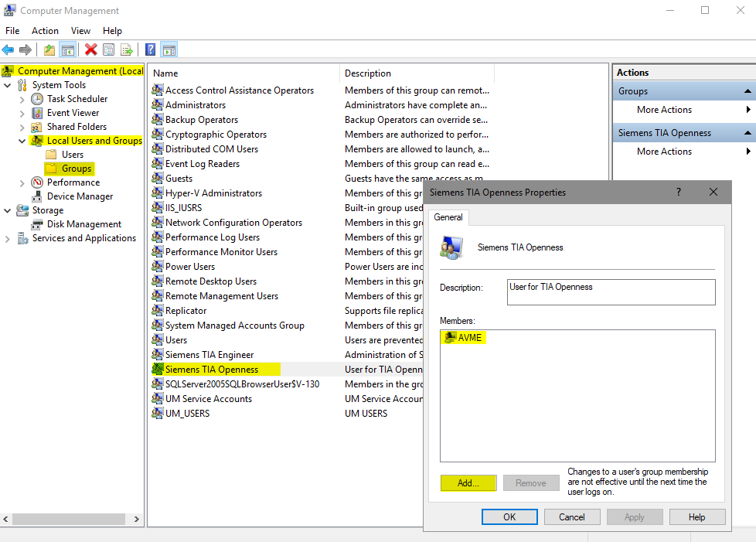Select Device Manager in the tree
The height and width of the screenshot is (542, 756).
[80, 196]
